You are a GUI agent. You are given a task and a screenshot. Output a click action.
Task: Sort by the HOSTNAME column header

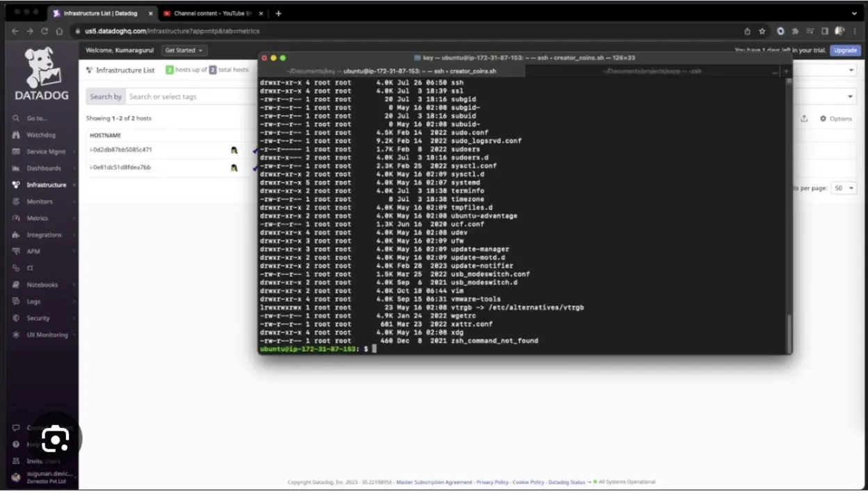coord(106,136)
